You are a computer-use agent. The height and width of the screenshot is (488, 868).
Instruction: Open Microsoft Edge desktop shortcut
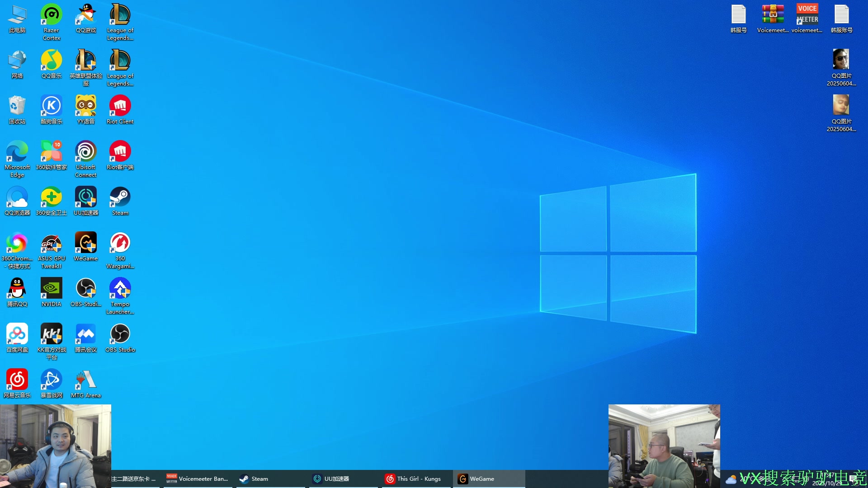[17, 152]
